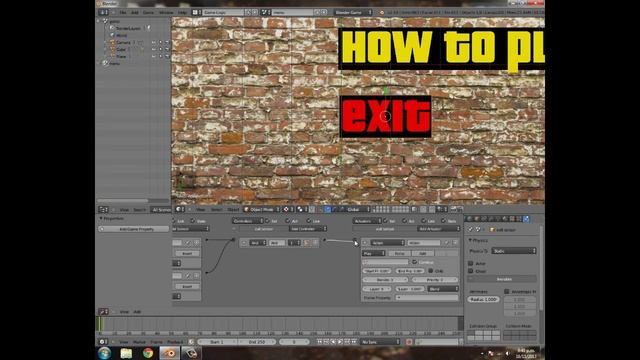Click the Cube object icon in outliner

point(112,49)
